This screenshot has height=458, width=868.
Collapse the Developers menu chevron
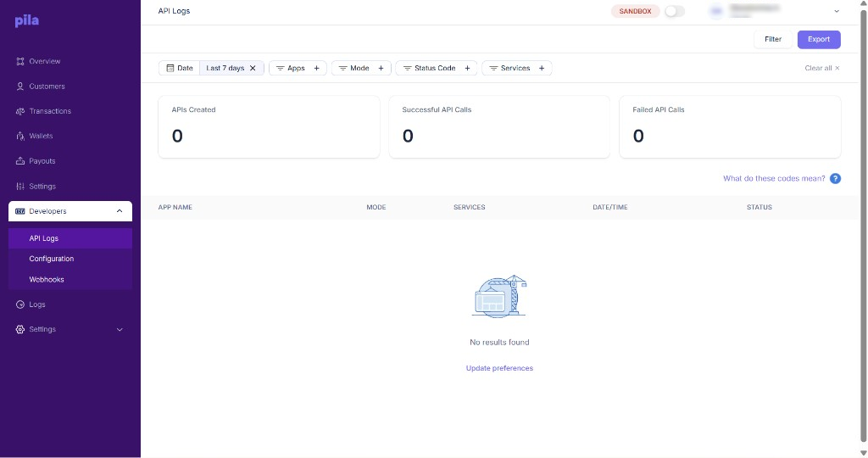click(120, 211)
